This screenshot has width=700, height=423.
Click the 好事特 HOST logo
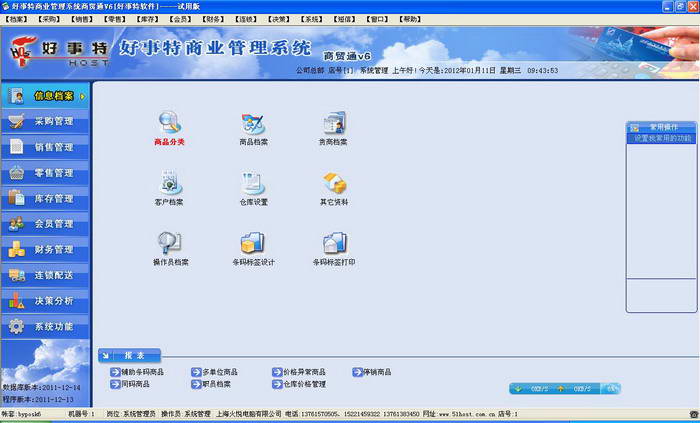tap(59, 51)
